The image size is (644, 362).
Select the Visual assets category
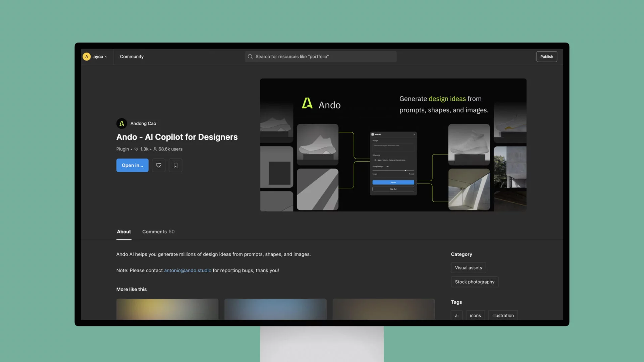click(x=468, y=268)
